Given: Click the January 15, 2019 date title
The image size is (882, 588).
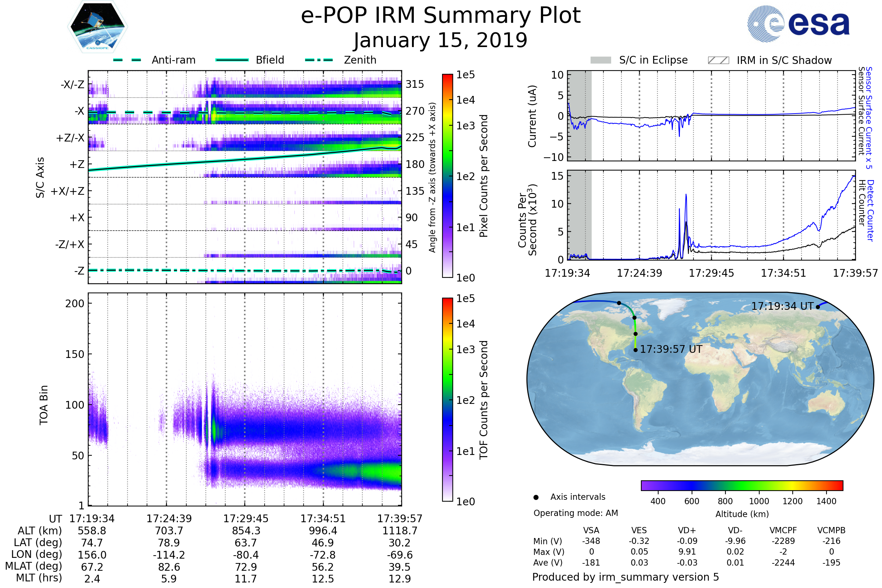Looking at the screenshot, I should click(440, 40).
